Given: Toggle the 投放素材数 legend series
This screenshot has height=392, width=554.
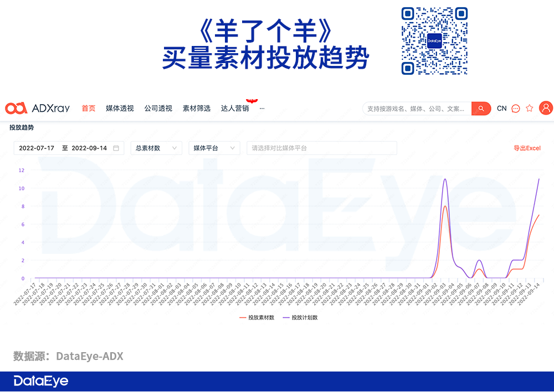Looking at the screenshot, I should pyautogui.click(x=257, y=317).
